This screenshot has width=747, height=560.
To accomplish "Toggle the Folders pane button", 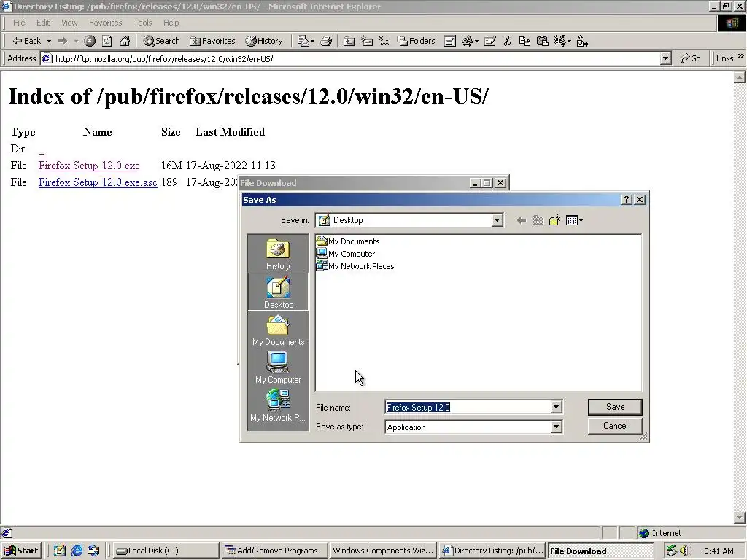I will click(x=416, y=41).
